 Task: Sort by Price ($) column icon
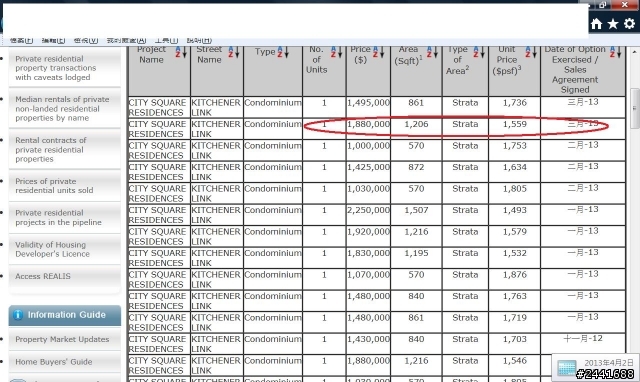(378, 52)
